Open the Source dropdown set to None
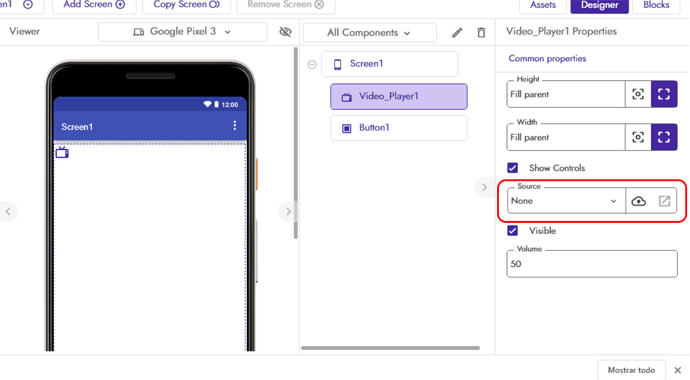This screenshot has width=690, height=380. pyautogui.click(x=566, y=201)
